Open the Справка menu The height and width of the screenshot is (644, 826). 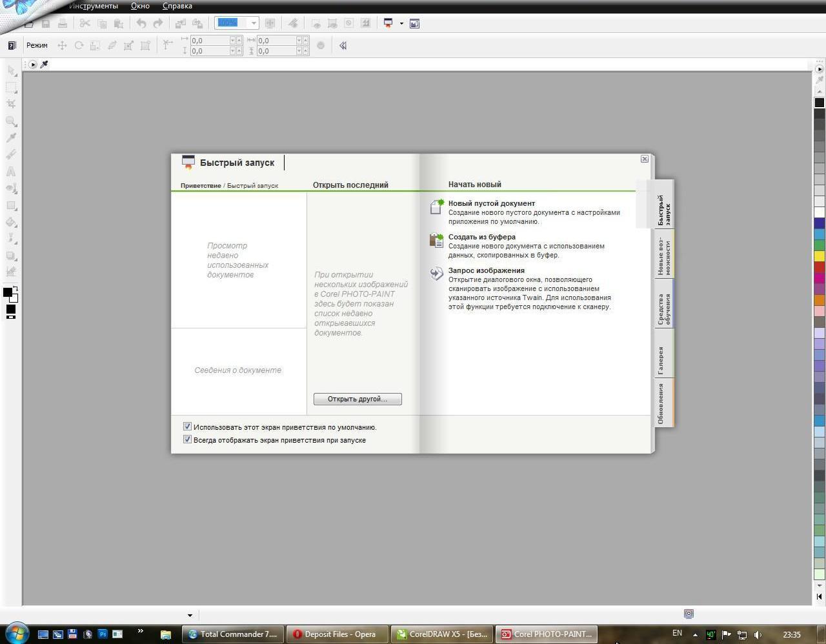point(177,6)
